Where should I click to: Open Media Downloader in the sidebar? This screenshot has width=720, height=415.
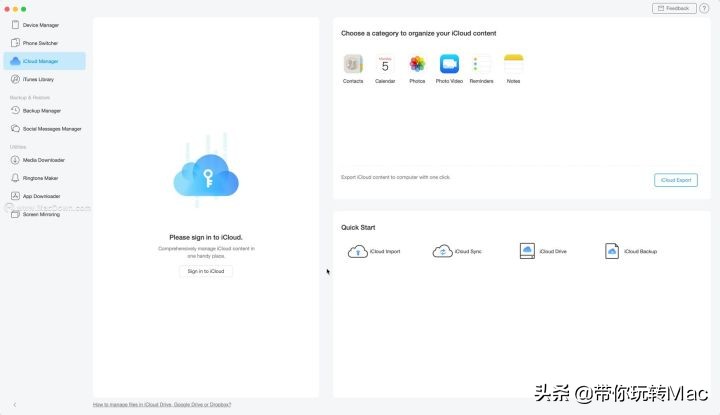[45, 160]
